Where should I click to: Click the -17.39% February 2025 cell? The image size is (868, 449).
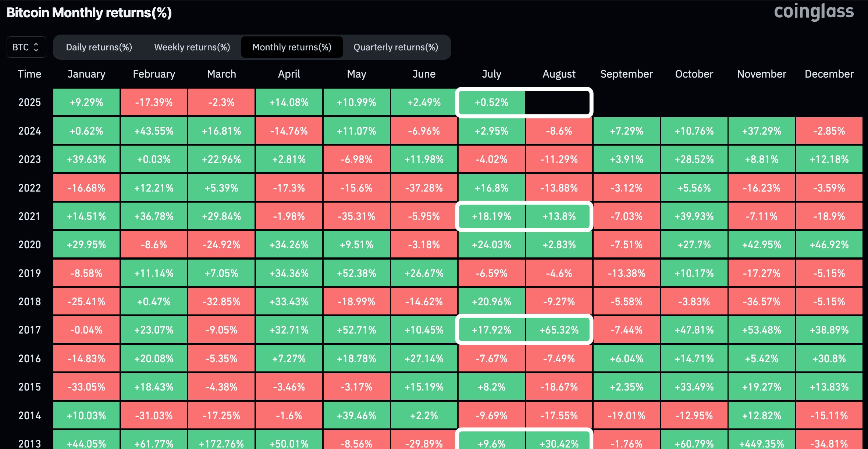[x=154, y=102]
